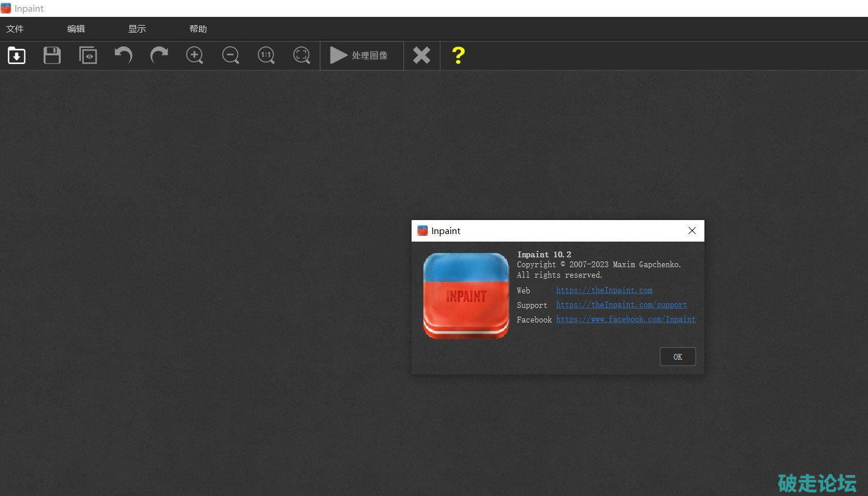
Task: Click OK in the About dialog
Action: pos(678,357)
